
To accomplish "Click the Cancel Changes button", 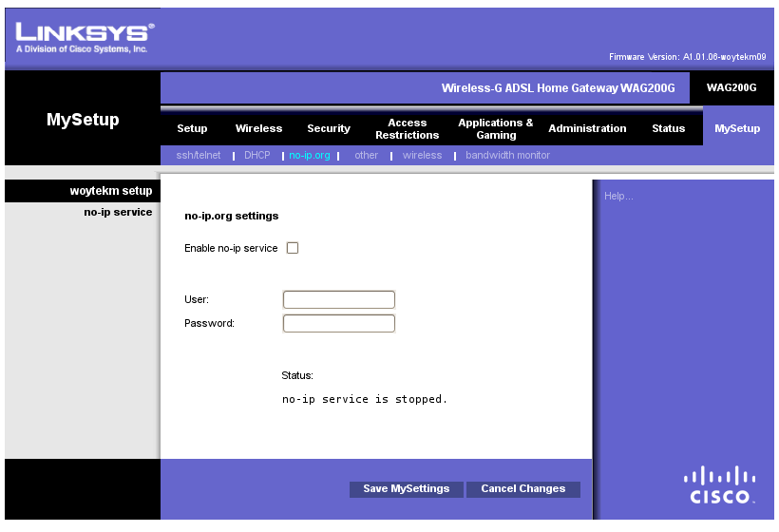I will [522, 489].
